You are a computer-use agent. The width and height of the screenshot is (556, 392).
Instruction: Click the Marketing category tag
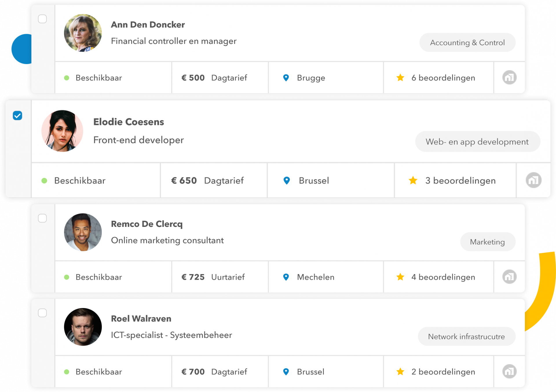point(488,242)
